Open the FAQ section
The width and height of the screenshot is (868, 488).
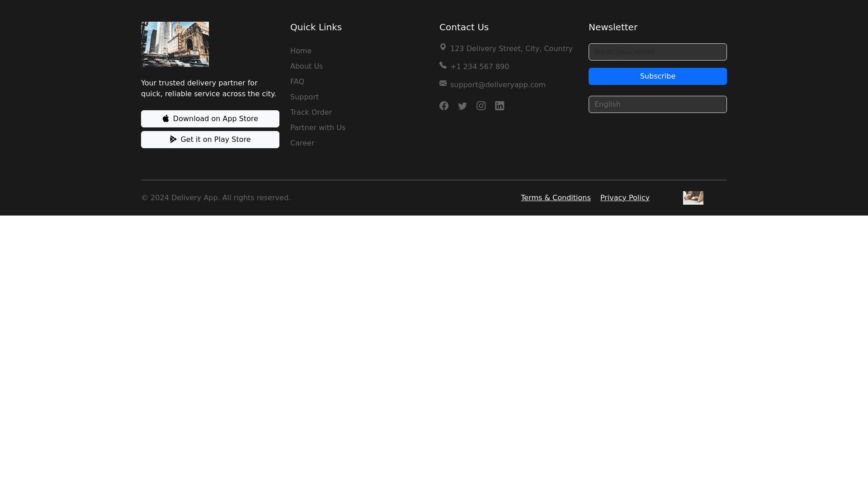[x=297, y=81]
